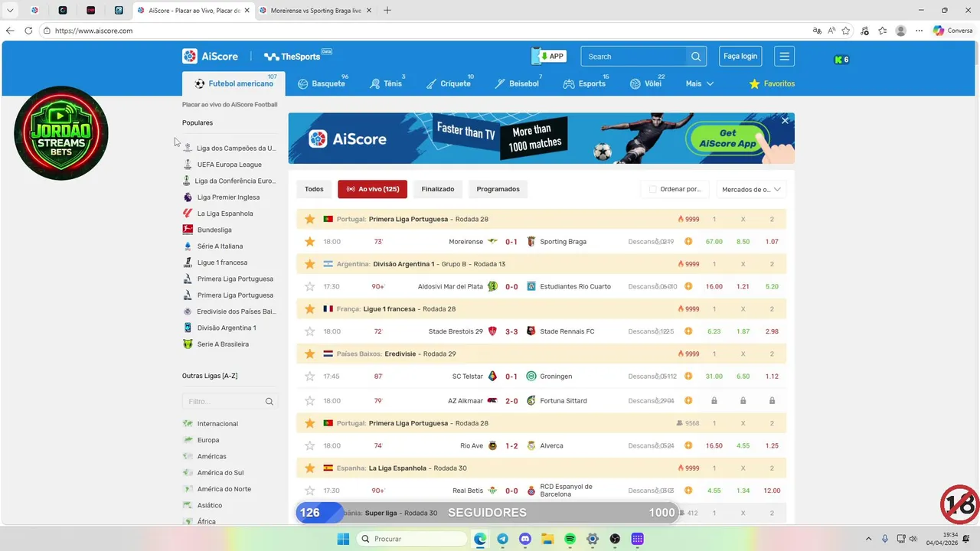Favorite SC Telstar vs Groningen star

(x=309, y=377)
